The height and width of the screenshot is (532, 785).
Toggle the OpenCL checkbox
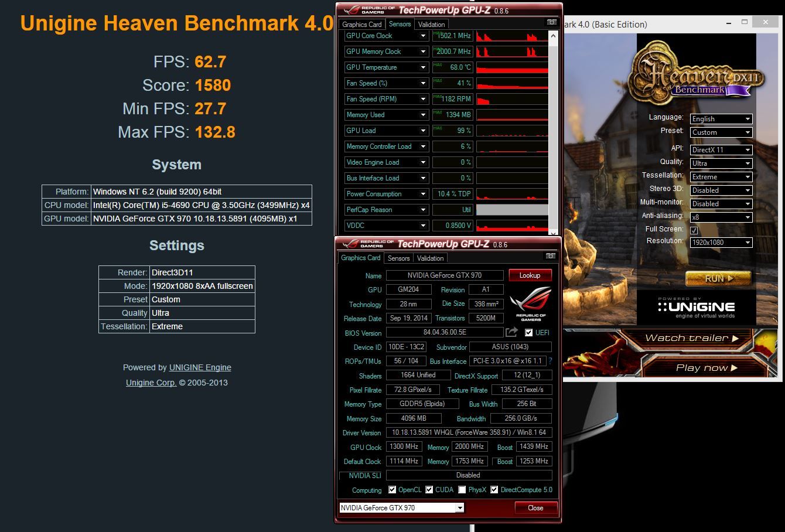click(x=392, y=490)
